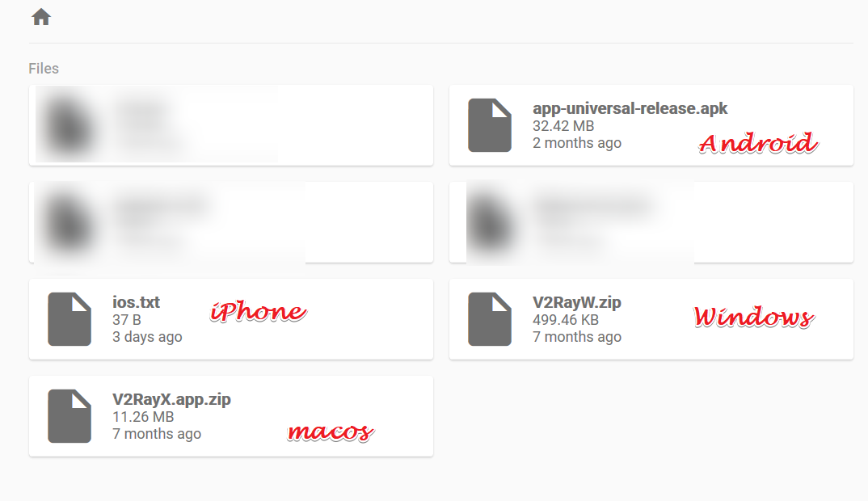Open the V2RayW.zip file name
The height and width of the screenshot is (501, 868).
click(x=577, y=302)
